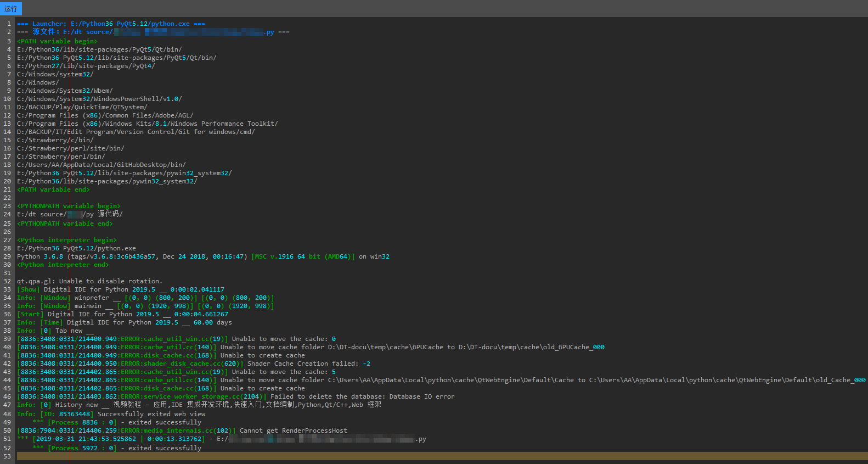Click '[Process 5972 : 0]' exited line

coord(117,448)
